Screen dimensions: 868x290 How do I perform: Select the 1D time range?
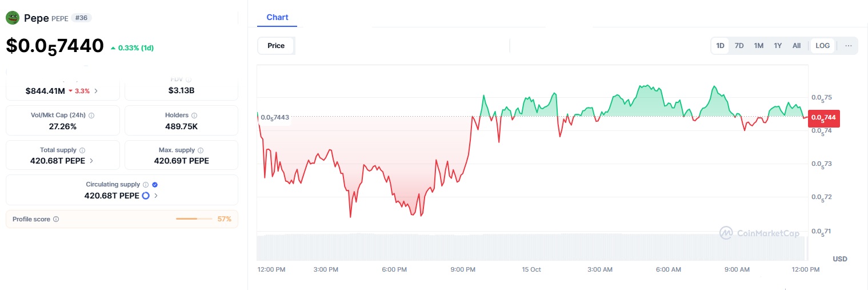pos(720,46)
